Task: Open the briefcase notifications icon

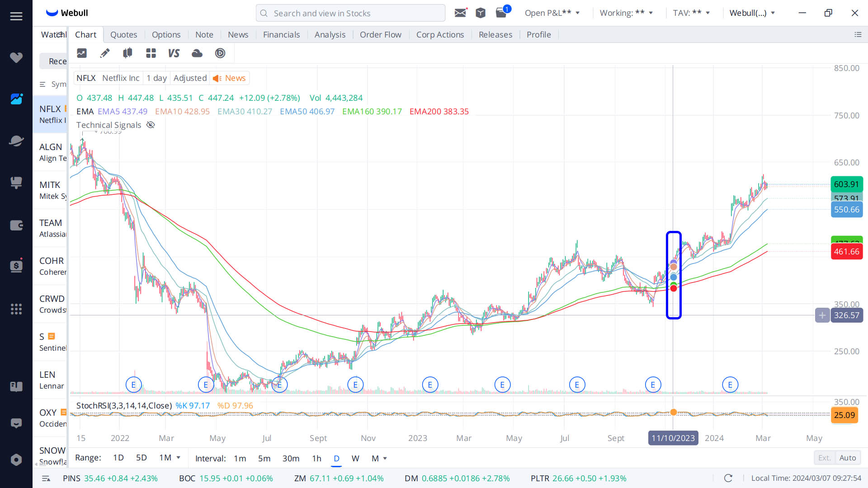Action: coord(502,12)
